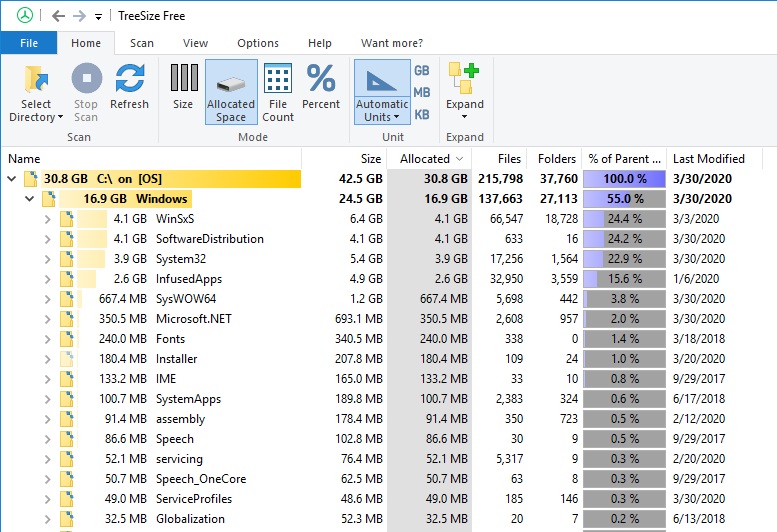Expand the System32 folder
The height and width of the screenshot is (532, 777).
[x=48, y=259]
